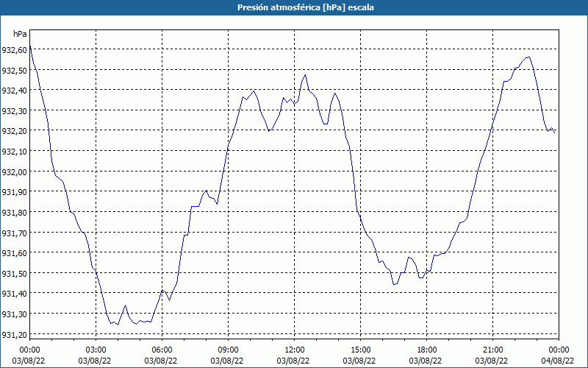Select the 932,20 y-axis value
The width and height of the screenshot is (588, 368).
[x=14, y=131]
